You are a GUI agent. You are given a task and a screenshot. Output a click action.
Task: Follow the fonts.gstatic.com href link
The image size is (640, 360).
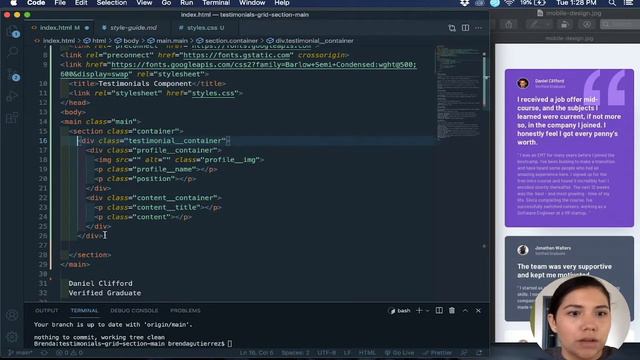(237, 55)
